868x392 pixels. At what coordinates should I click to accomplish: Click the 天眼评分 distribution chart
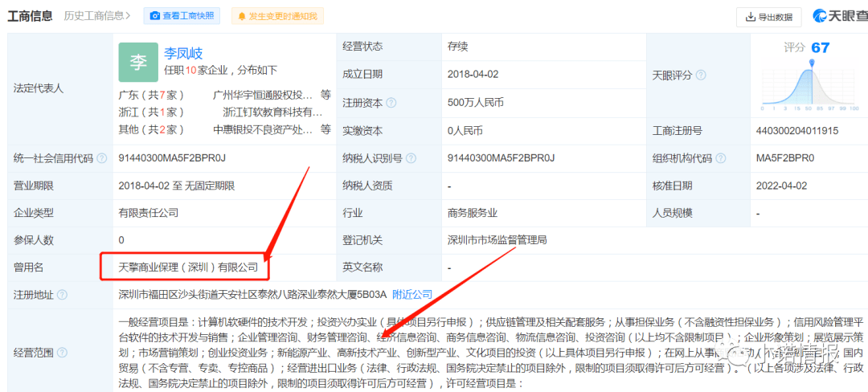(810, 84)
